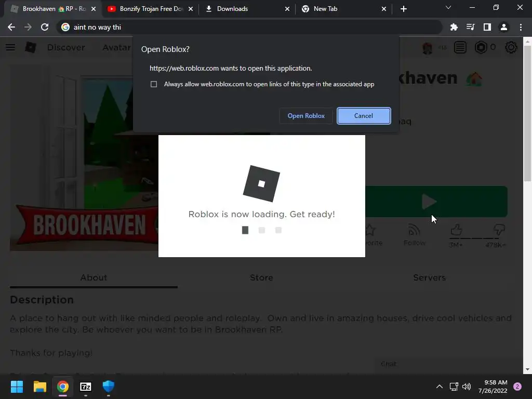Open the Chrome extensions puzzle icon
Screen dimensions: 532x399
coord(454,27)
